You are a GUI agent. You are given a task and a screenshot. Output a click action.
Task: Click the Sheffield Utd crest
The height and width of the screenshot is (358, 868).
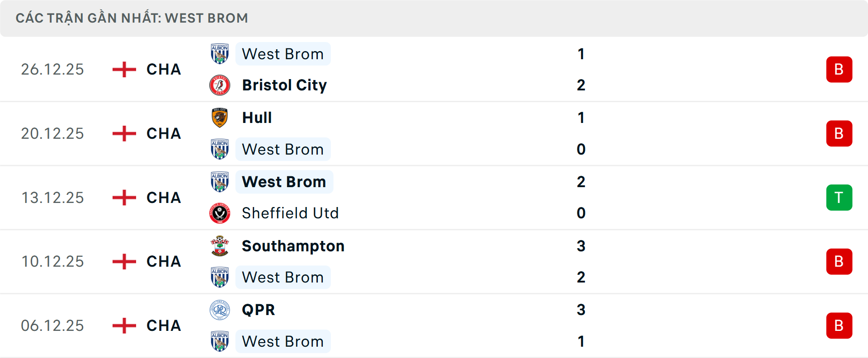coord(220,213)
